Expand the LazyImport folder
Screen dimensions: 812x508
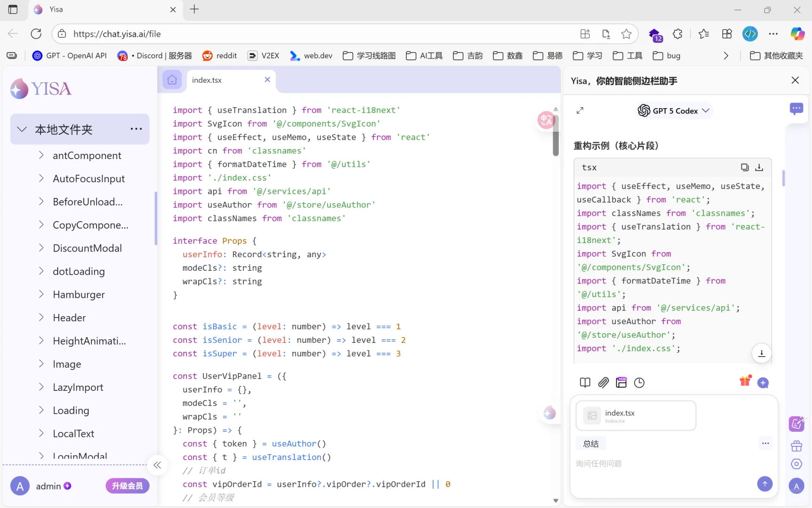[41, 387]
